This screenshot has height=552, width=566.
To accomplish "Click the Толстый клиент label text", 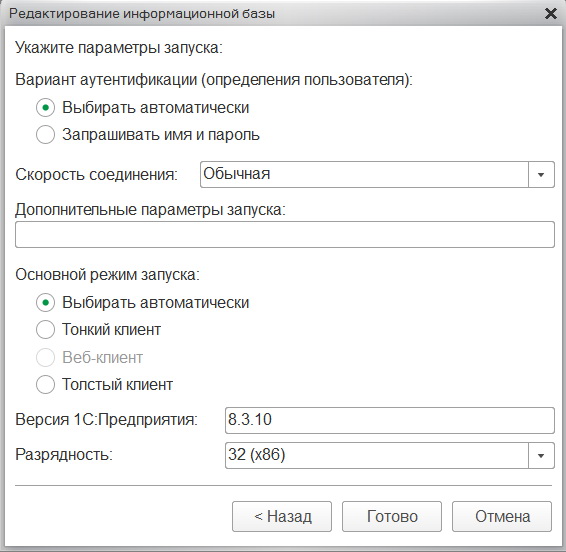I will 118,384.
